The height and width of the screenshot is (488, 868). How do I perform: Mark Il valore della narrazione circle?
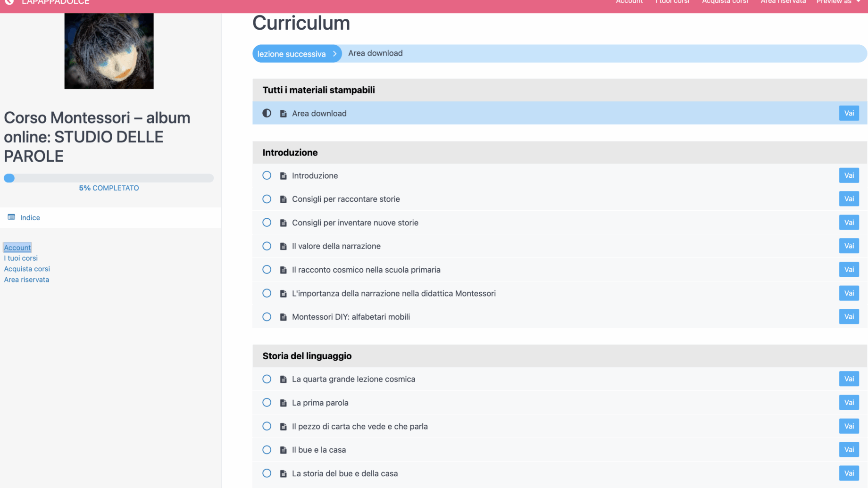click(267, 246)
